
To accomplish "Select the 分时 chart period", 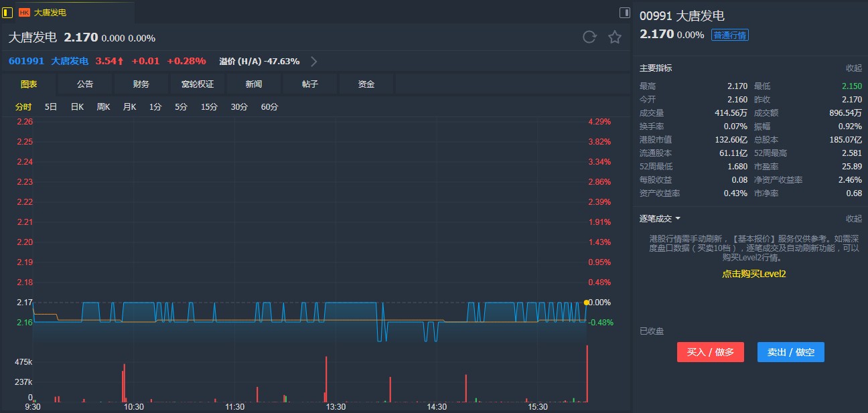I will pyautogui.click(x=23, y=107).
